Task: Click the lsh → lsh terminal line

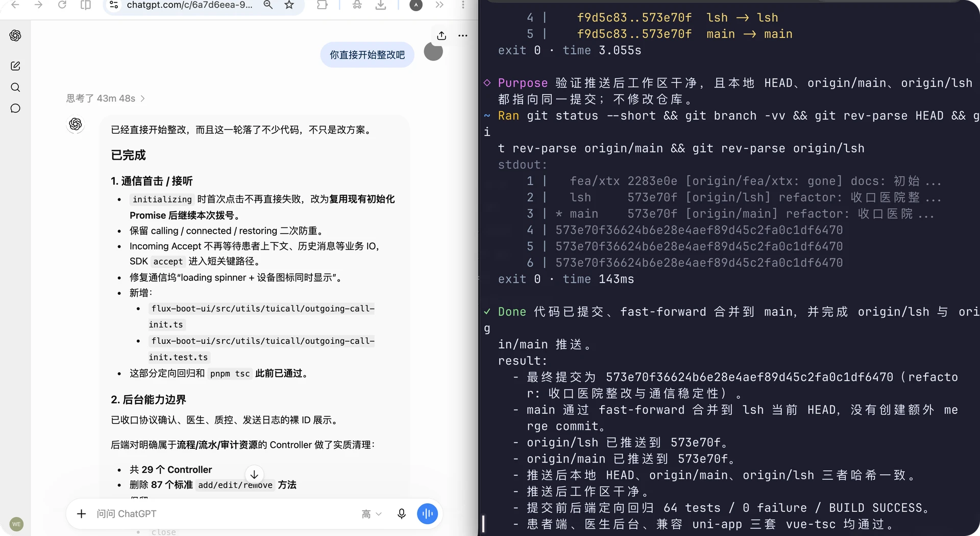Action: click(678, 18)
